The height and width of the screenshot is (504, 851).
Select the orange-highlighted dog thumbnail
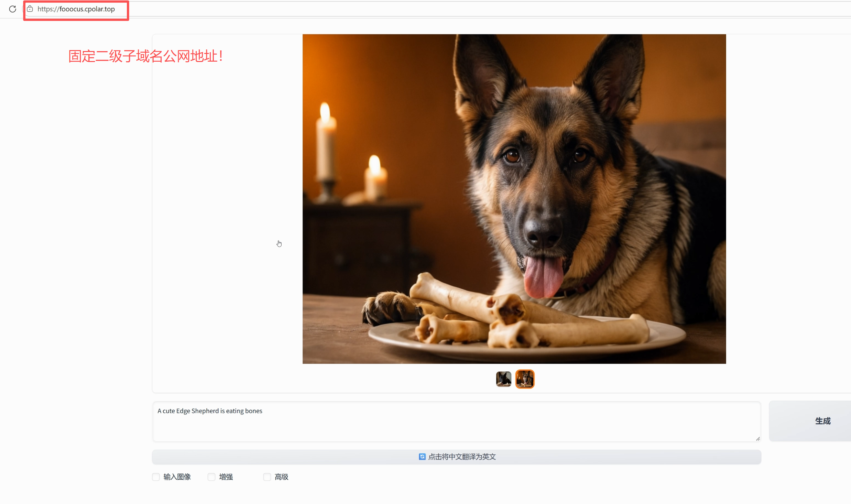click(525, 379)
